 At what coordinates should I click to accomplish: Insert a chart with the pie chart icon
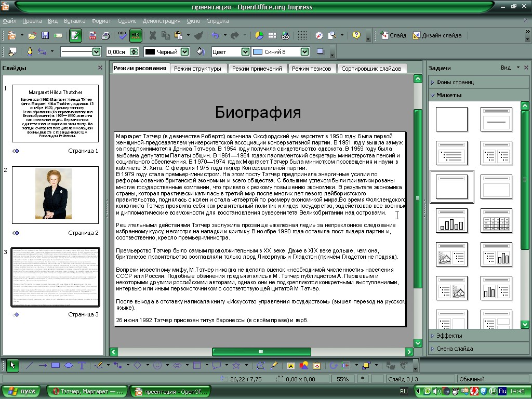point(259,35)
